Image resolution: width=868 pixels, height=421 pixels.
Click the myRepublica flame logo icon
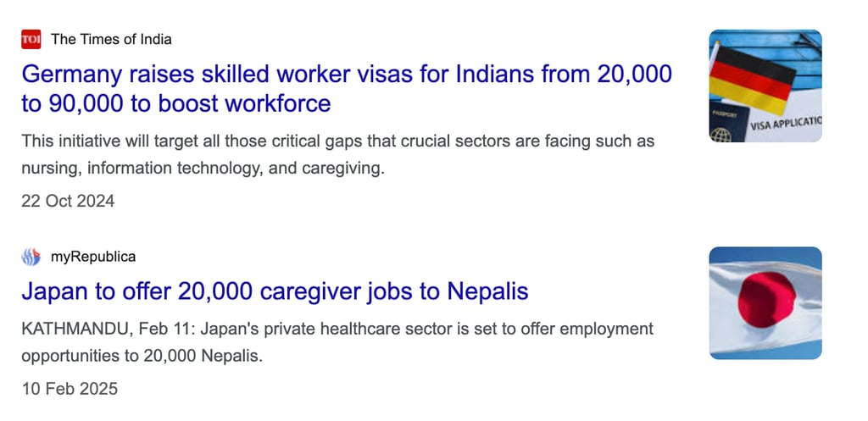(31, 257)
